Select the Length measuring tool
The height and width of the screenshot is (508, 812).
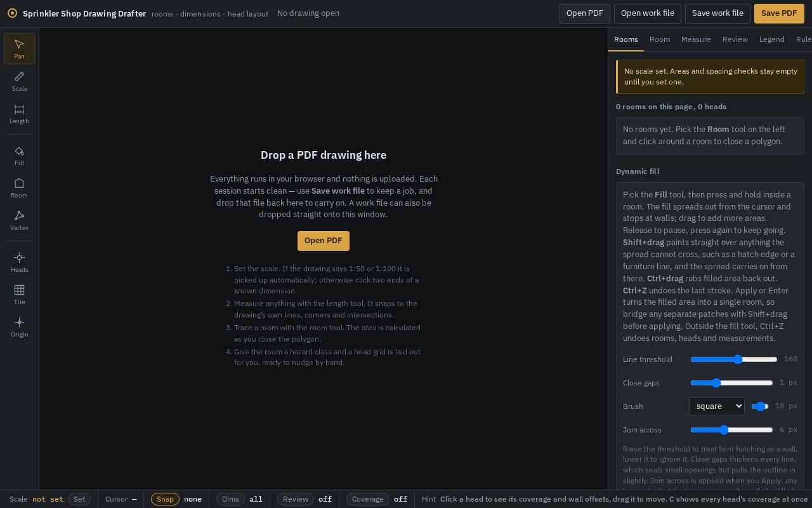point(19,114)
